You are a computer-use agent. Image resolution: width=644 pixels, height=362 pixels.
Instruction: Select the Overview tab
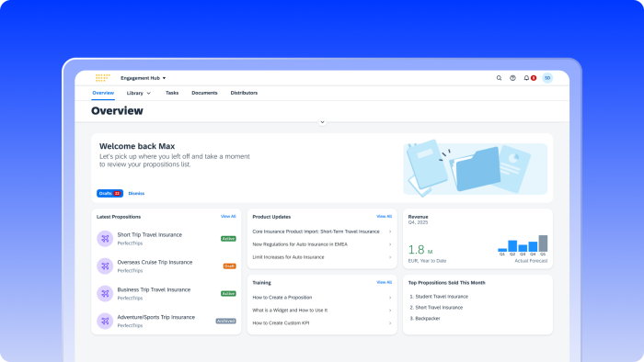[x=103, y=93]
